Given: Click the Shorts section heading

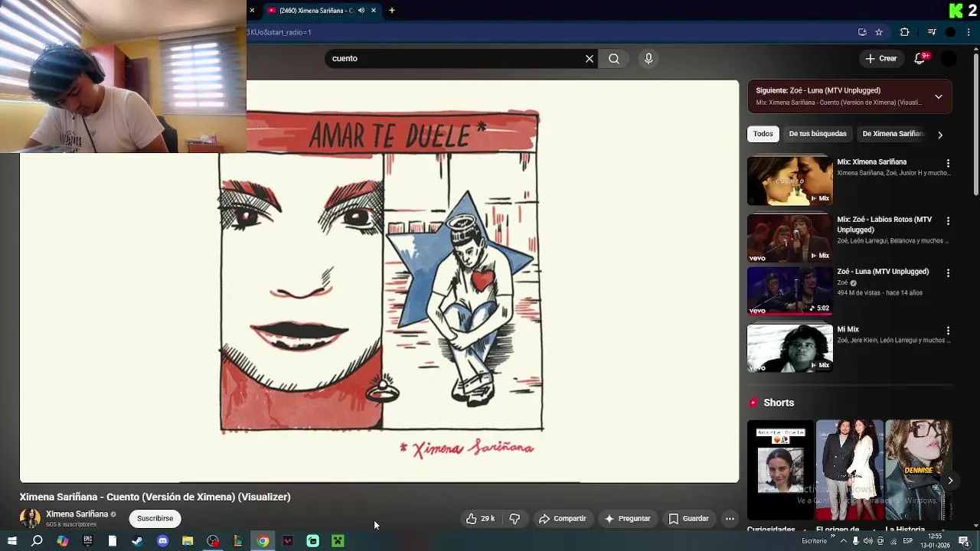Looking at the screenshot, I should [x=779, y=403].
